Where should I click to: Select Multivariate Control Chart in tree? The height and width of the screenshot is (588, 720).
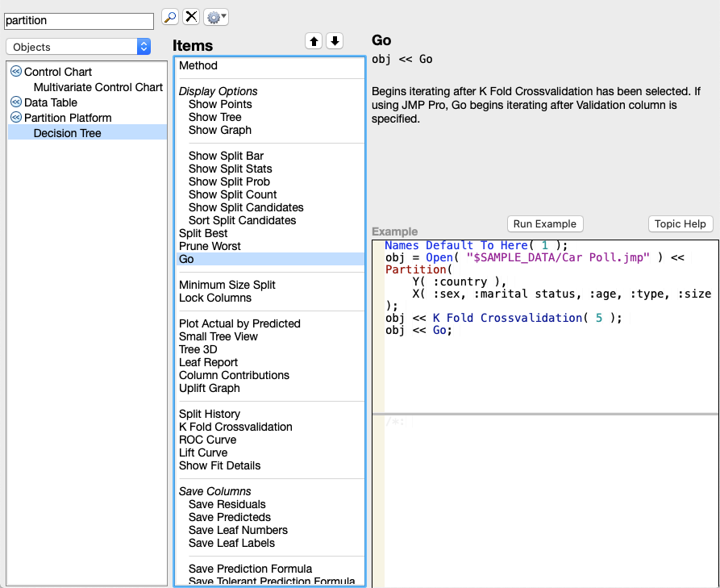point(98,87)
